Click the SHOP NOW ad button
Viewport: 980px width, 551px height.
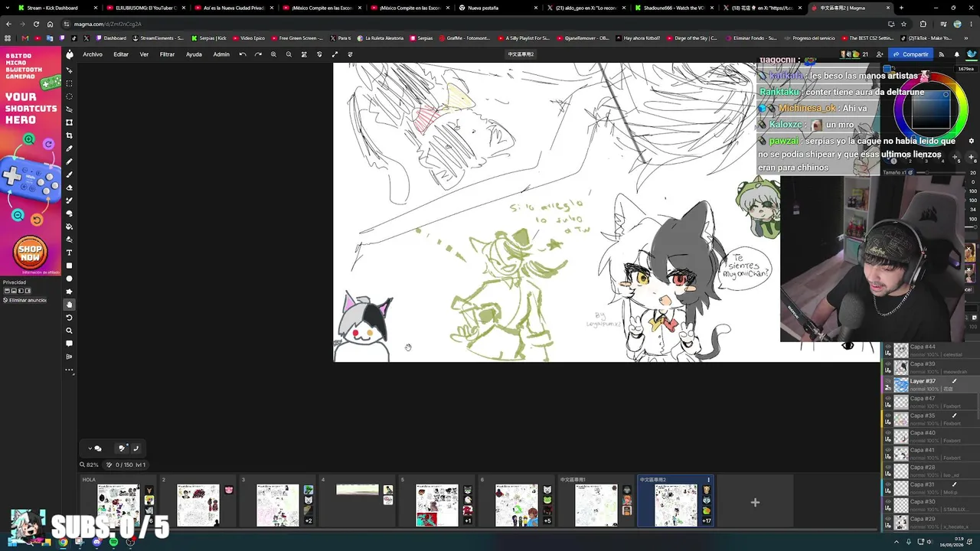tap(31, 253)
